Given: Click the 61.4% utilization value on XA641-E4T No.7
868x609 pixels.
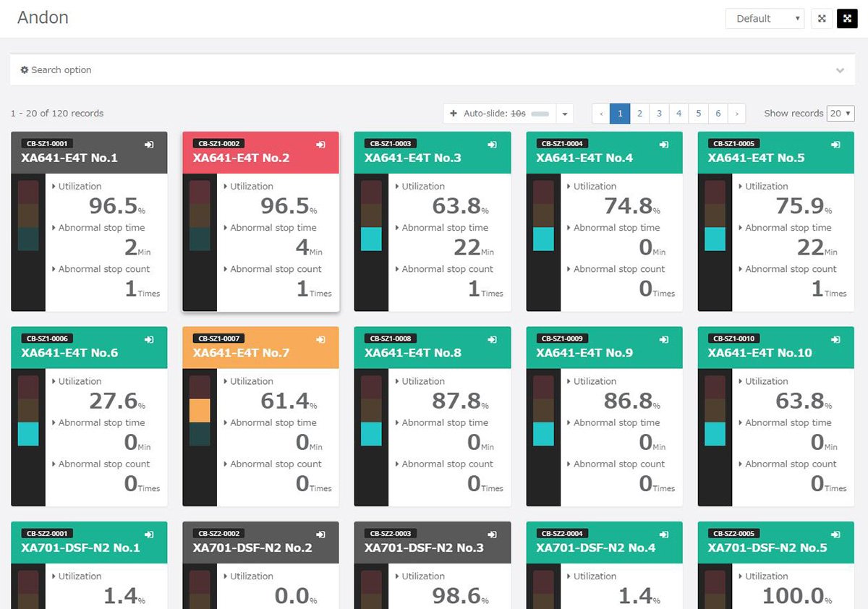Looking at the screenshot, I should click(289, 401).
